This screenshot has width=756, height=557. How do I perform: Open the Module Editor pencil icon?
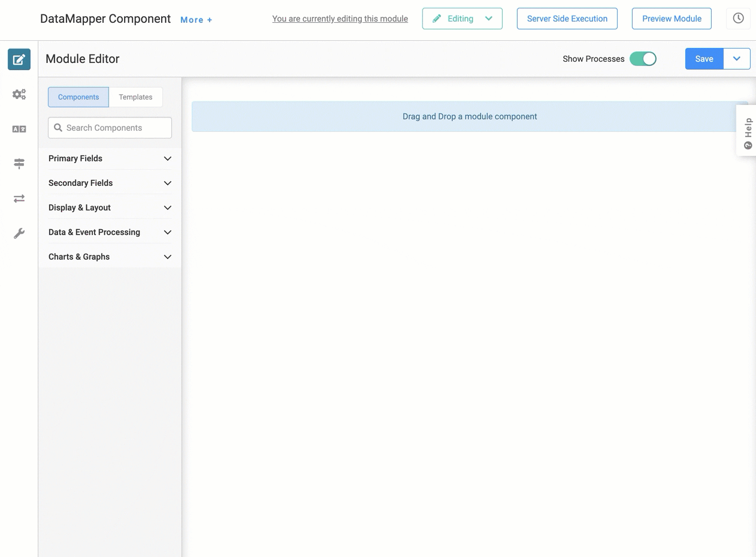pyautogui.click(x=19, y=59)
